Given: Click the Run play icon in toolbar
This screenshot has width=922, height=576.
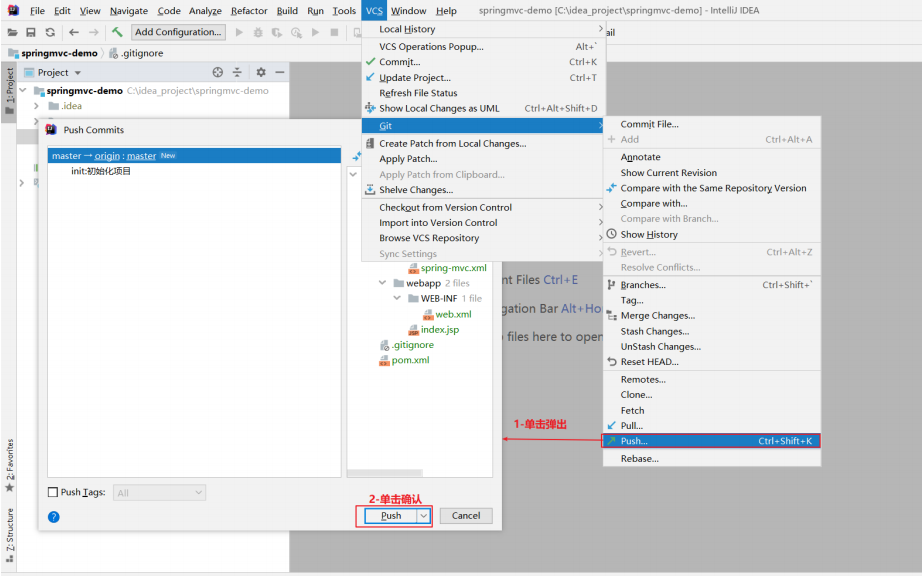Looking at the screenshot, I should (239, 32).
